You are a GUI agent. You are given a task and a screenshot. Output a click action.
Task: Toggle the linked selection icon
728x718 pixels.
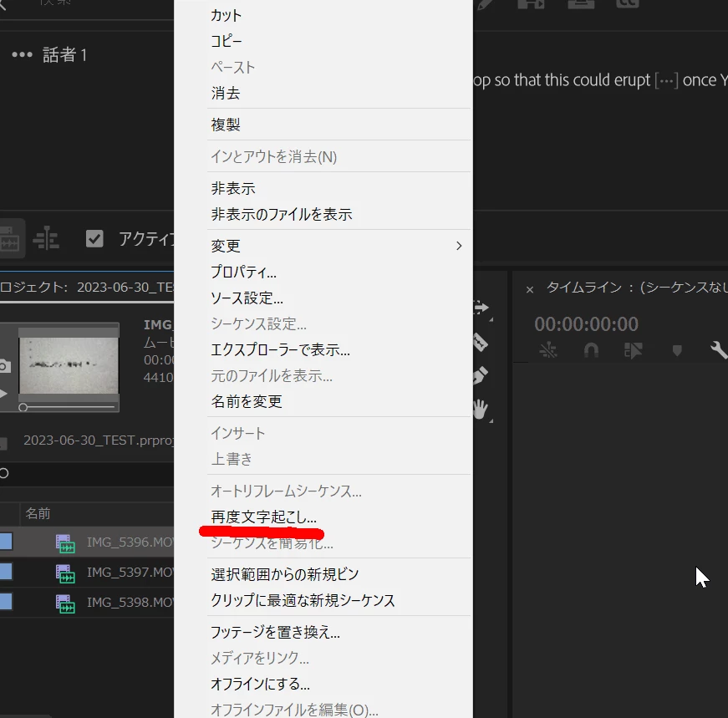click(633, 350)
